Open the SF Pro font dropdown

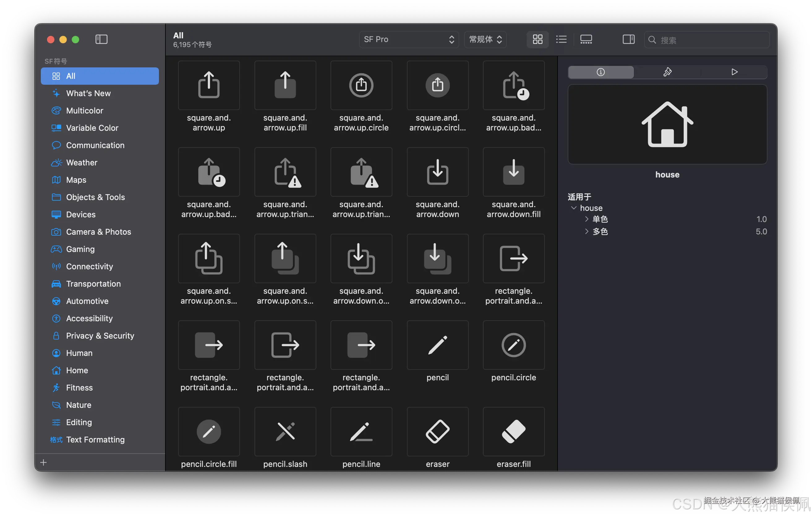(408, 40)
